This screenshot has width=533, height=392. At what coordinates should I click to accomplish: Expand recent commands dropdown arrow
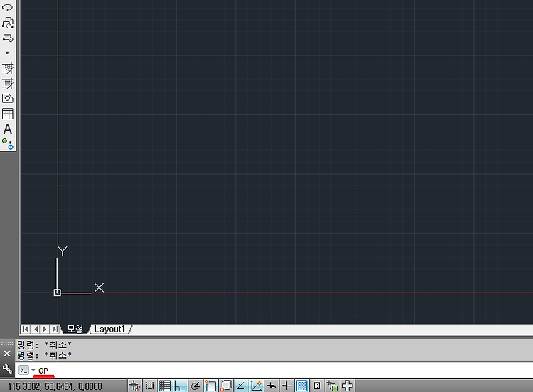(33, 370)
